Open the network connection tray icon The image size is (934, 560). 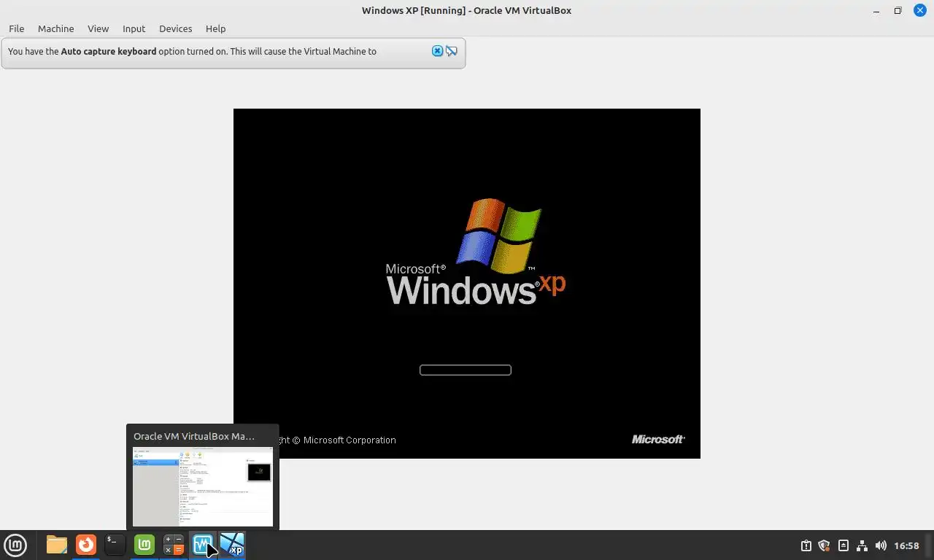[862, 545]
